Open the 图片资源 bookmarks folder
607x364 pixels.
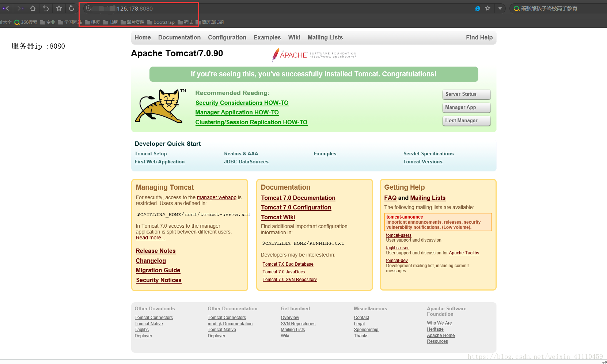click(133, 22)
